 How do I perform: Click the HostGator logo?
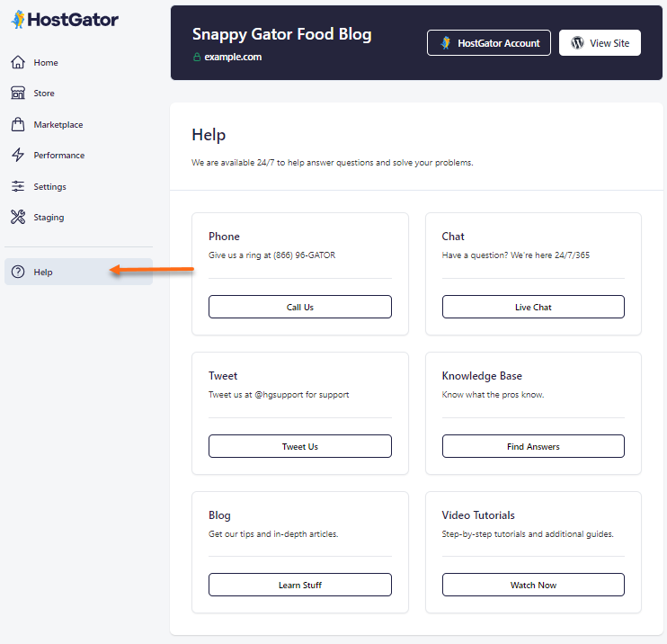pyautogui.click(x=65, y=20)
